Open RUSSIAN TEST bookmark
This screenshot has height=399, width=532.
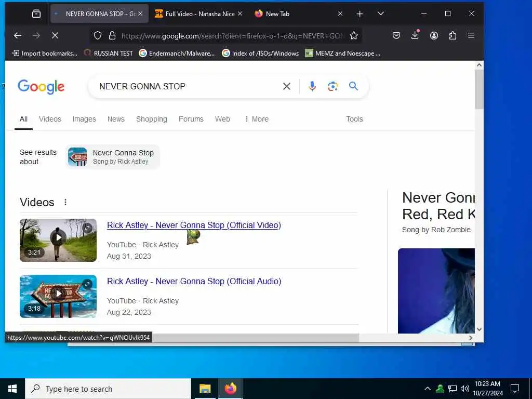[x=108, y=54]
